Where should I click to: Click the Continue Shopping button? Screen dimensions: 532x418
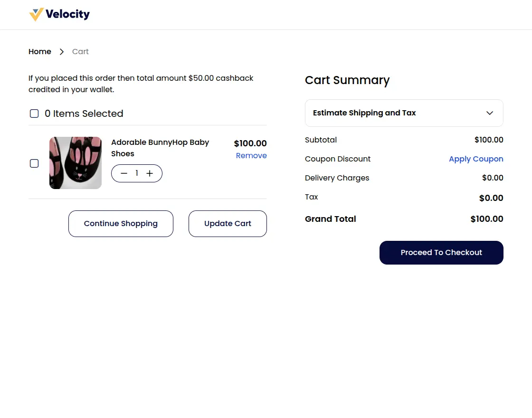pyautogui.click(x=121, y=223)
